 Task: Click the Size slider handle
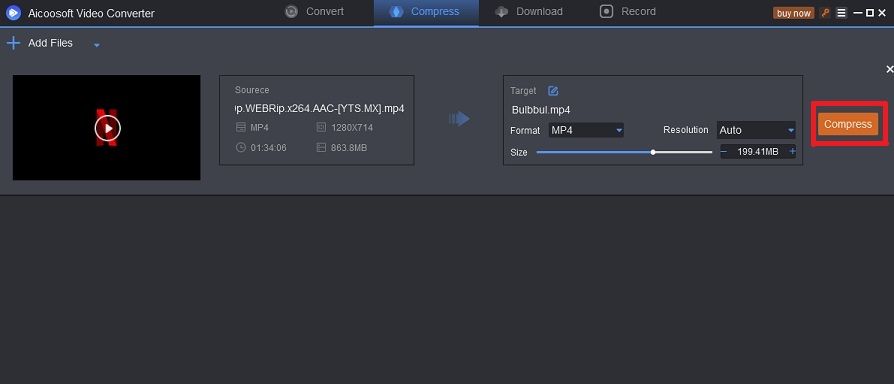[653, 152]
